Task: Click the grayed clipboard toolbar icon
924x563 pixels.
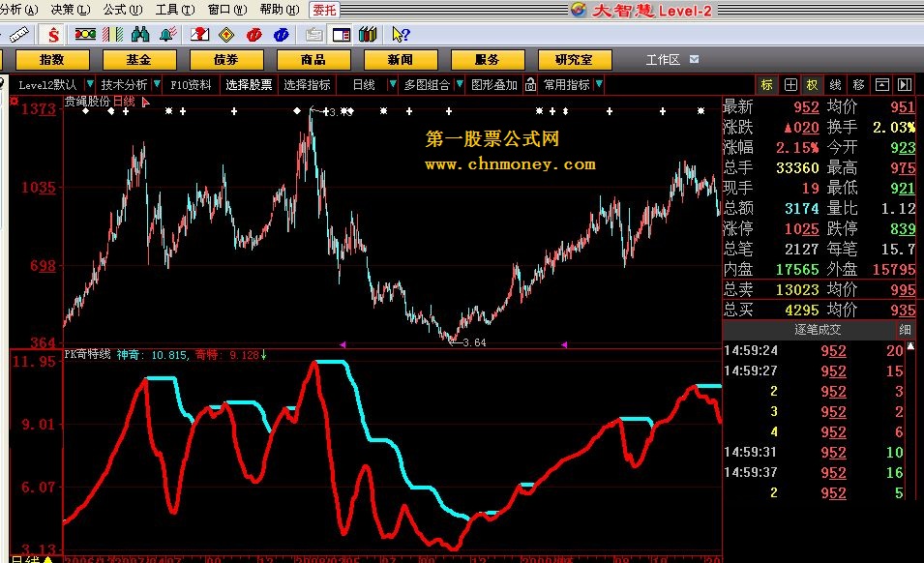Action: 313,35
